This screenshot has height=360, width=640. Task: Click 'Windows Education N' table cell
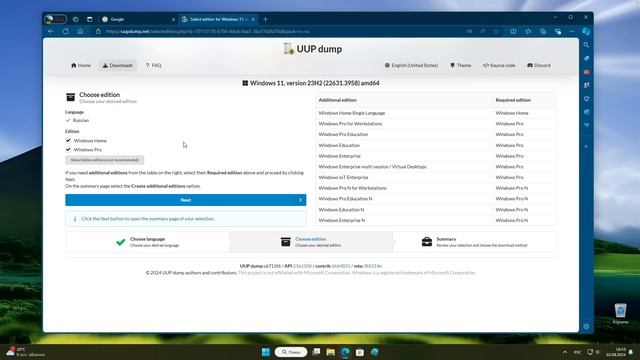pyautogui.click(x=404, y=209)
